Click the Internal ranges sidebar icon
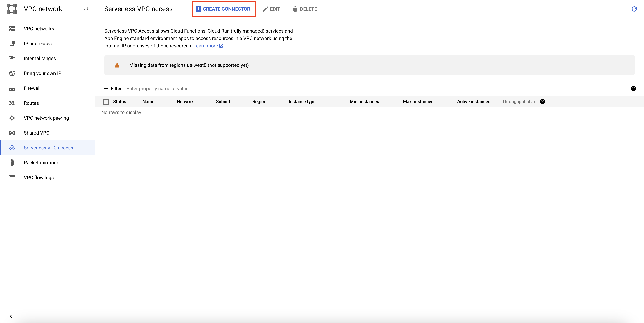 [12, 58]
